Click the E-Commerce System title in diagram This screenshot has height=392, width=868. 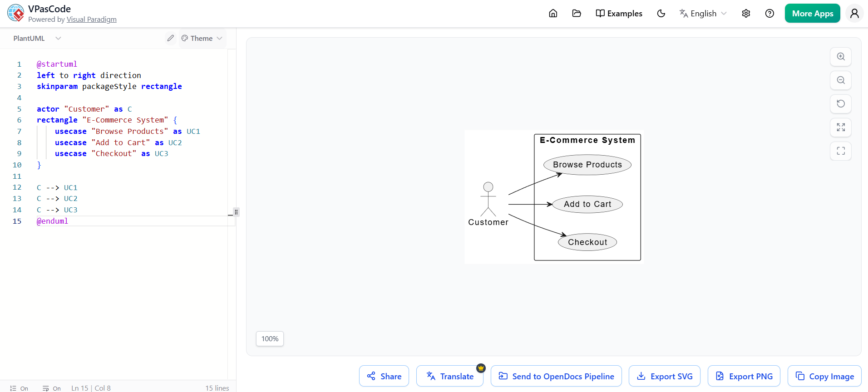point(587,140)
